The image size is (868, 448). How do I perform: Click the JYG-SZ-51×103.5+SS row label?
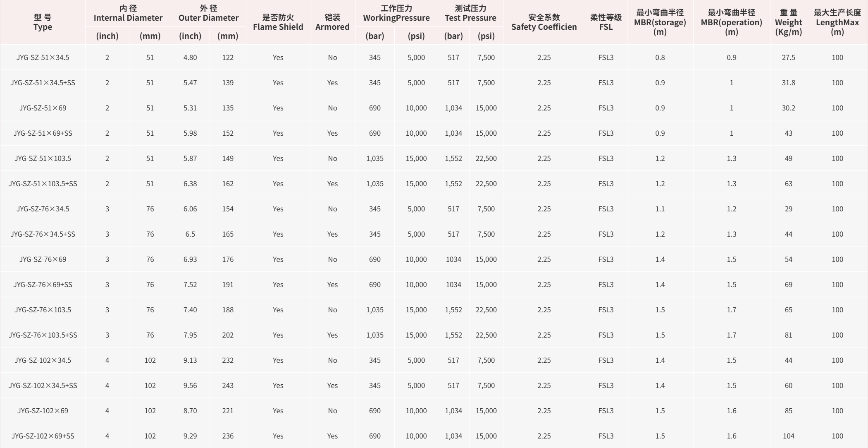coord(43,184)
